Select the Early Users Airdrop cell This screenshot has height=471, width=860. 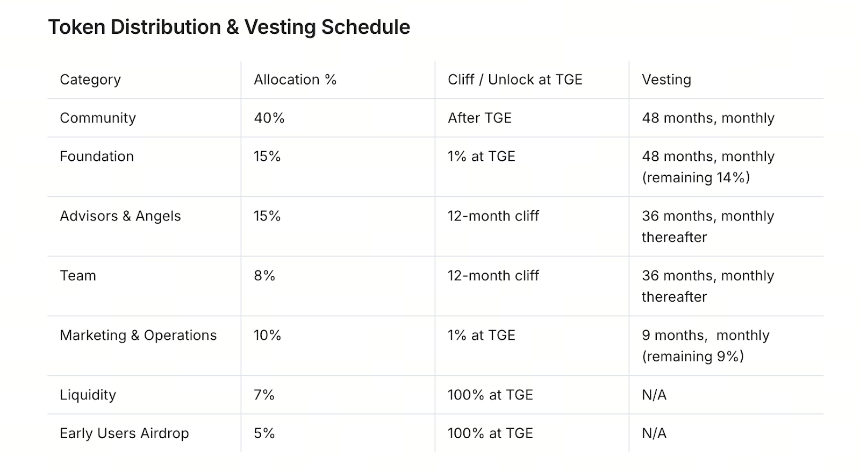click(x=125, y=434)
